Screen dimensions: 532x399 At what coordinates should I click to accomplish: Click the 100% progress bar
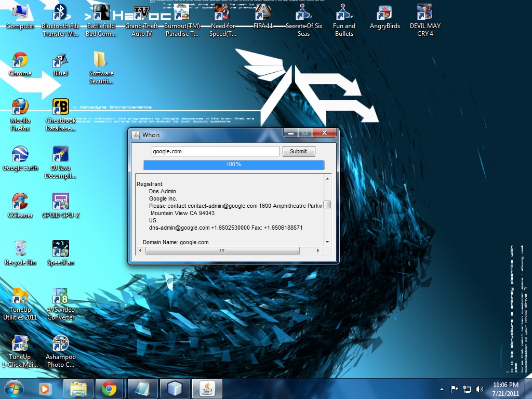[233, 165]
